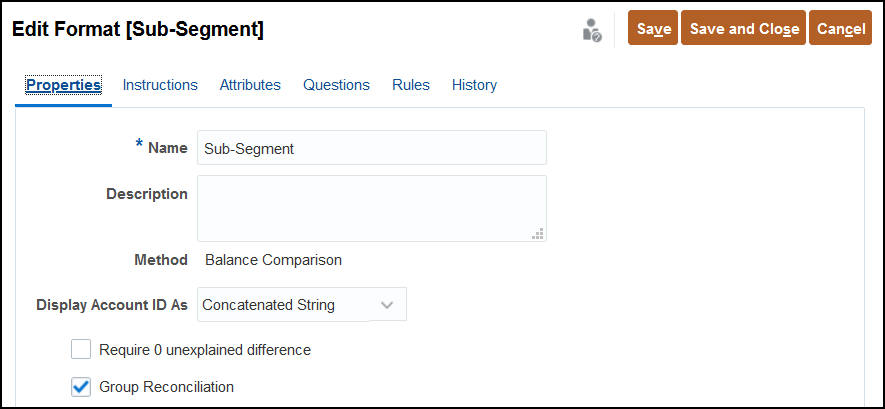
Task: Uncheck the Group Reconciliation checkbox
Action: pos(81,387)
